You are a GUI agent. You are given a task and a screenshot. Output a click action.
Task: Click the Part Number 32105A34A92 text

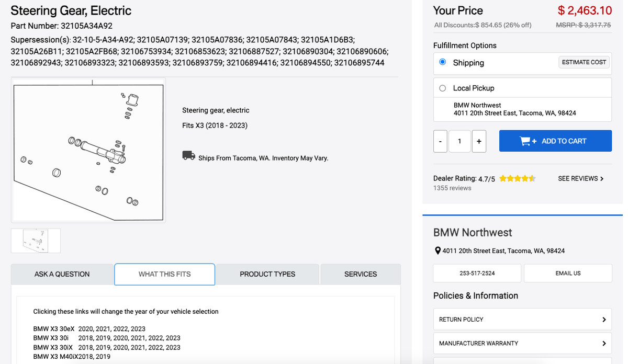point(62,26)
